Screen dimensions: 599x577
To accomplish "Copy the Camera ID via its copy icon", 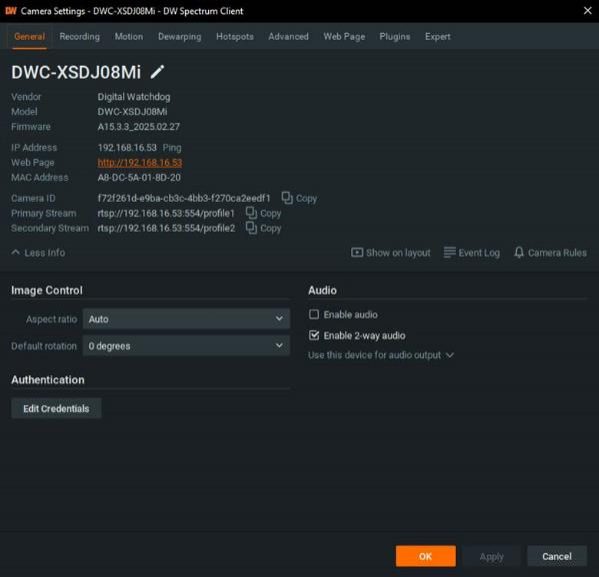I will click(287, 198).
